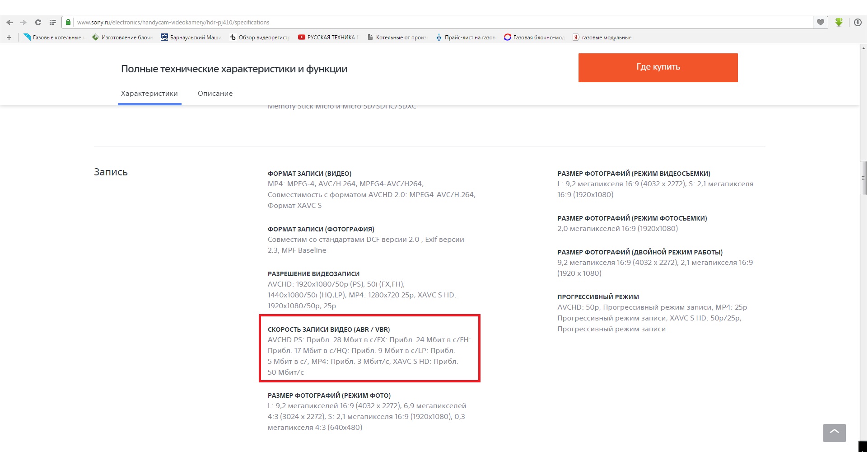868x452 pixels.
Task: Click the ФОРМАТ ЗАПИСИ (ВИДЕО) heading
Action: (309, 174)
